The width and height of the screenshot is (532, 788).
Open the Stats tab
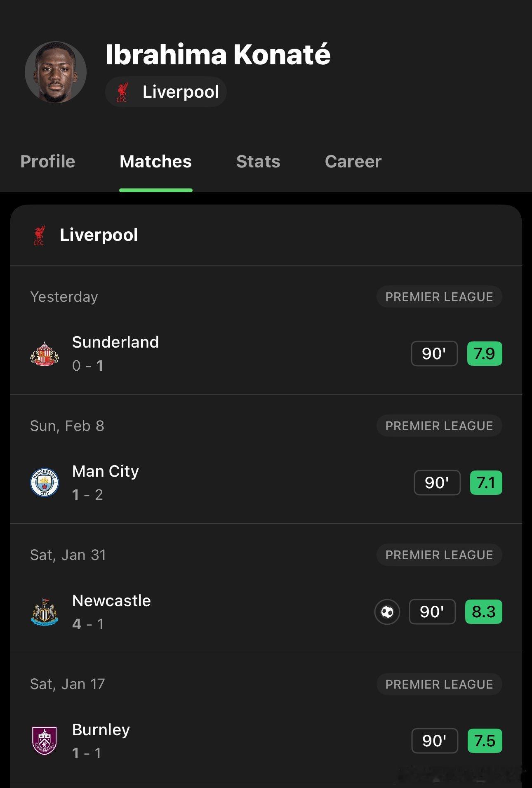coord(258,162)
